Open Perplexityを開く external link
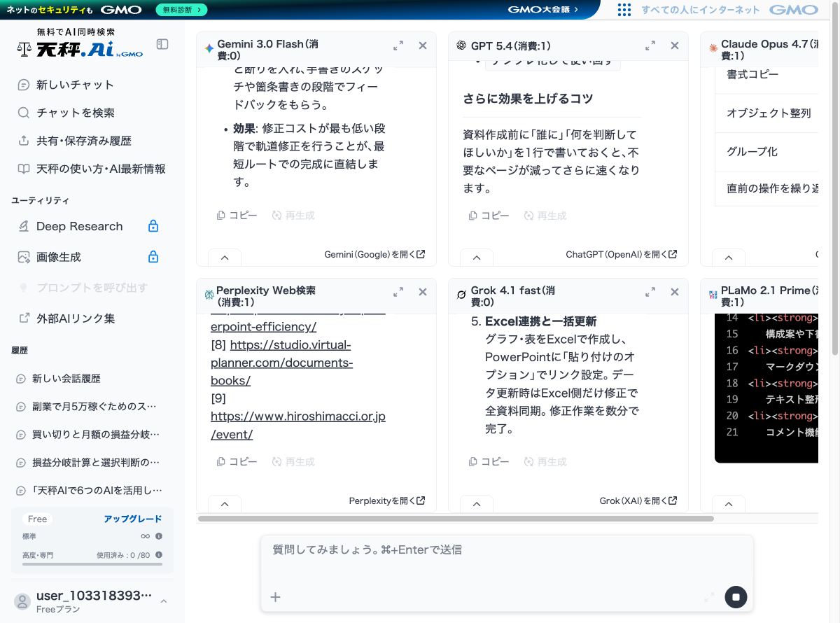Viewport: 840px width, 623px height. [x=387, y=501]
